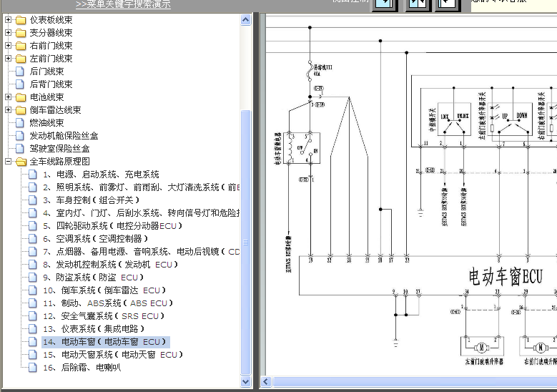Select the 全车线路原理图 folder label
This screenshot has height=392, width=557.
click(59, 162)
